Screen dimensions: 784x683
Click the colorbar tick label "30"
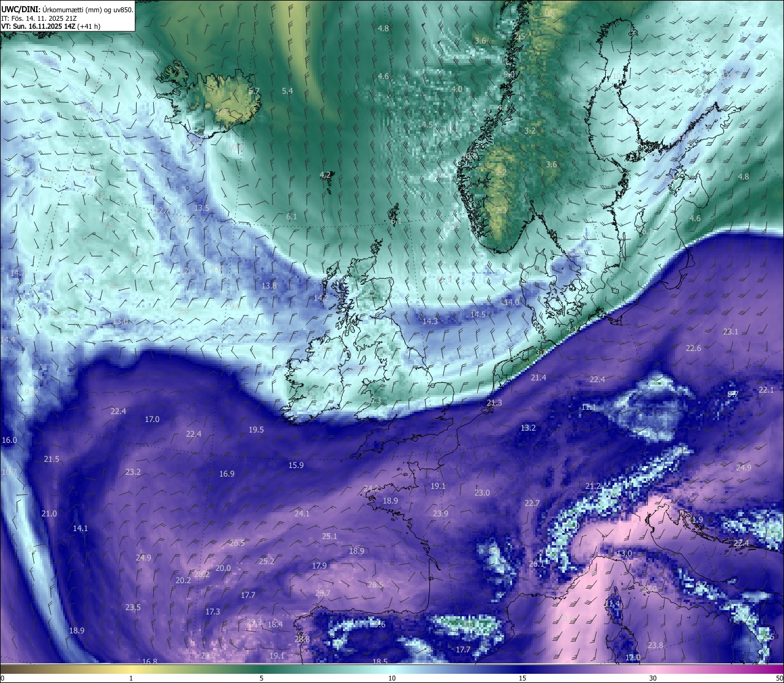tap(653, 678)
